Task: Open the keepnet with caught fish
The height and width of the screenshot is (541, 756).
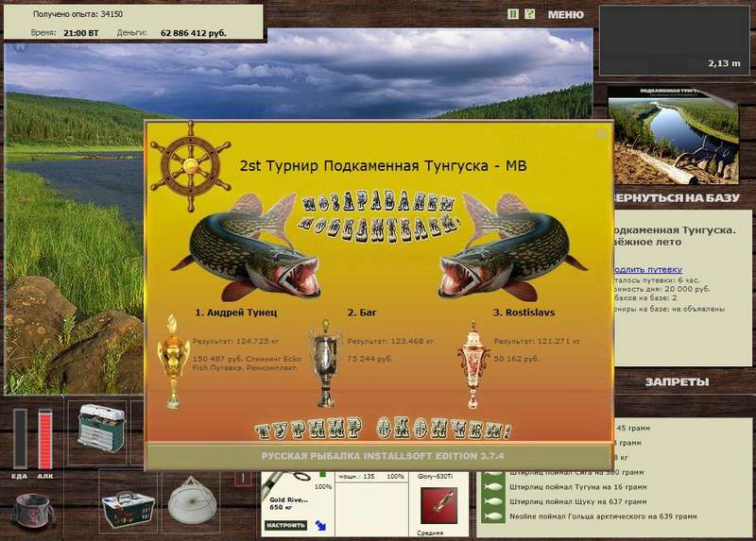Action: [x=192, y=501]
